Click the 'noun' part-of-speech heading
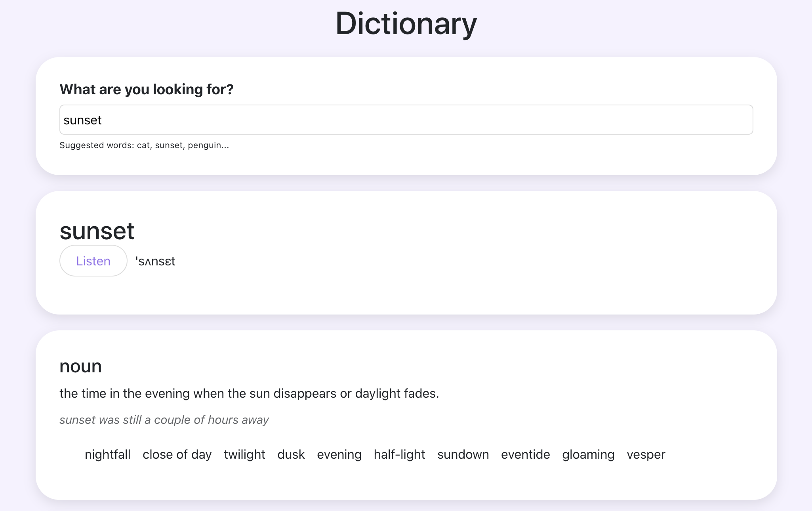The image size is (812, 511). [x=80, y=366]
